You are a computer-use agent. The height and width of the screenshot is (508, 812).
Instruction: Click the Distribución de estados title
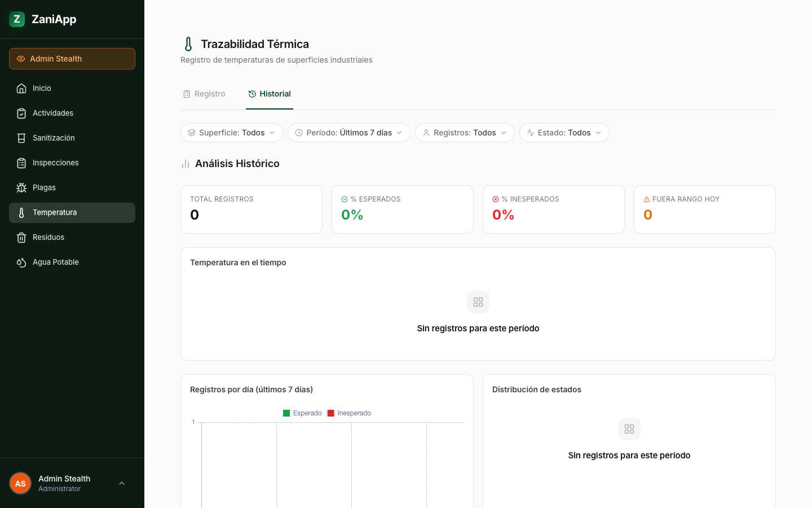[x=537, y=389]
